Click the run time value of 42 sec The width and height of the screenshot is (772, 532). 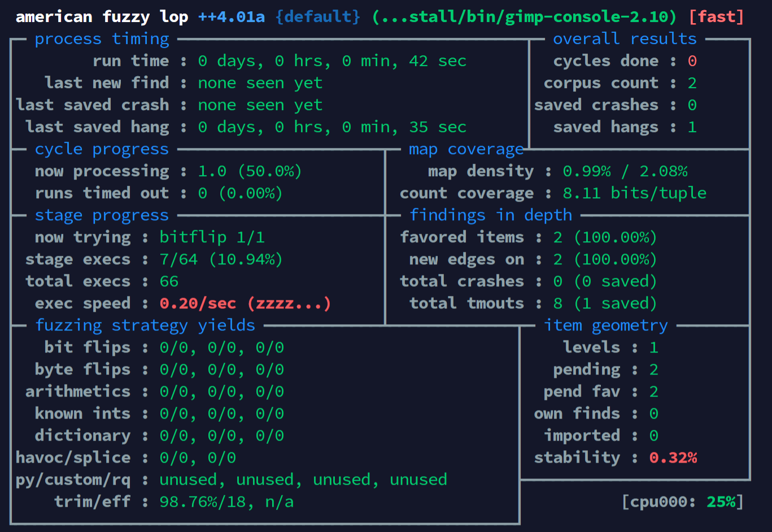[332, 61]
